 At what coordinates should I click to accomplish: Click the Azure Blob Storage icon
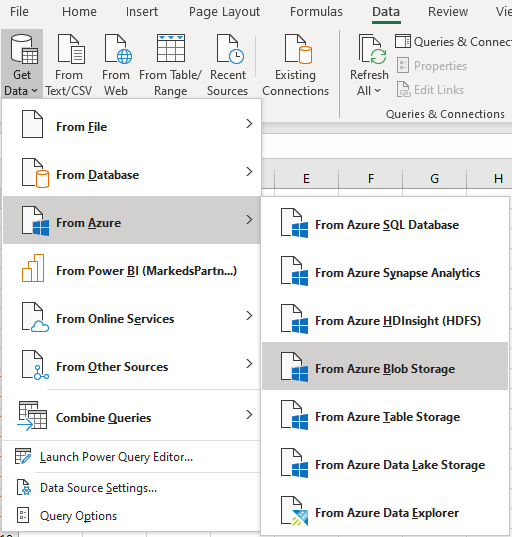(294, 367)
